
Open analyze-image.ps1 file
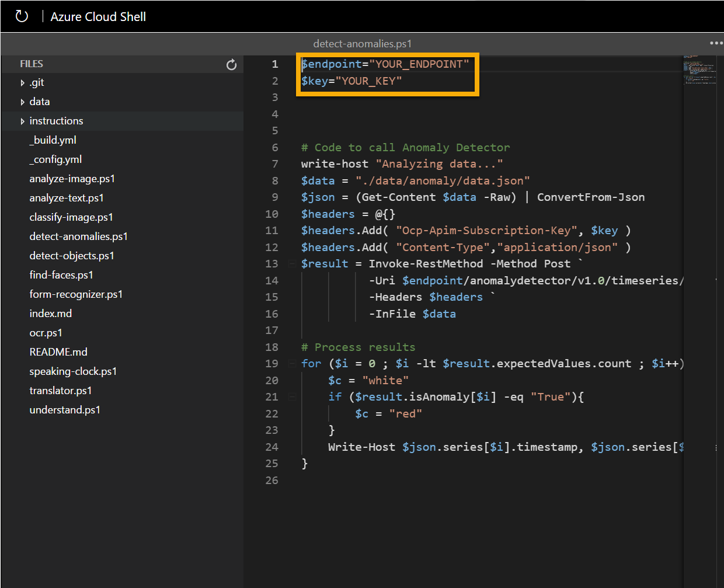(x=72, y=179)
